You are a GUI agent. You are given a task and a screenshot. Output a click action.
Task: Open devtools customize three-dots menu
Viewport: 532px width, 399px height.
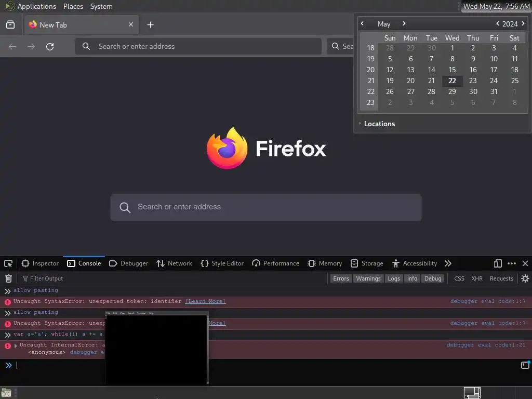point(512,263)
